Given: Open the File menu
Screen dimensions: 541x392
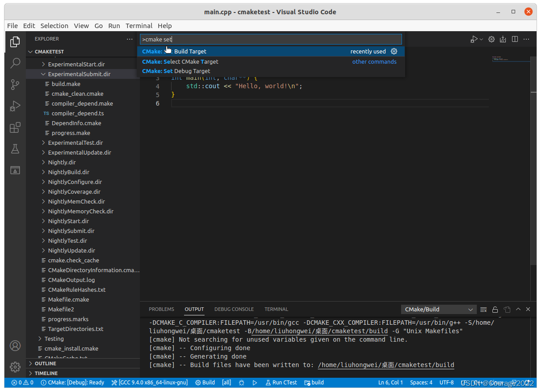Looking at the screenshot, I should [x=12, y=26].
